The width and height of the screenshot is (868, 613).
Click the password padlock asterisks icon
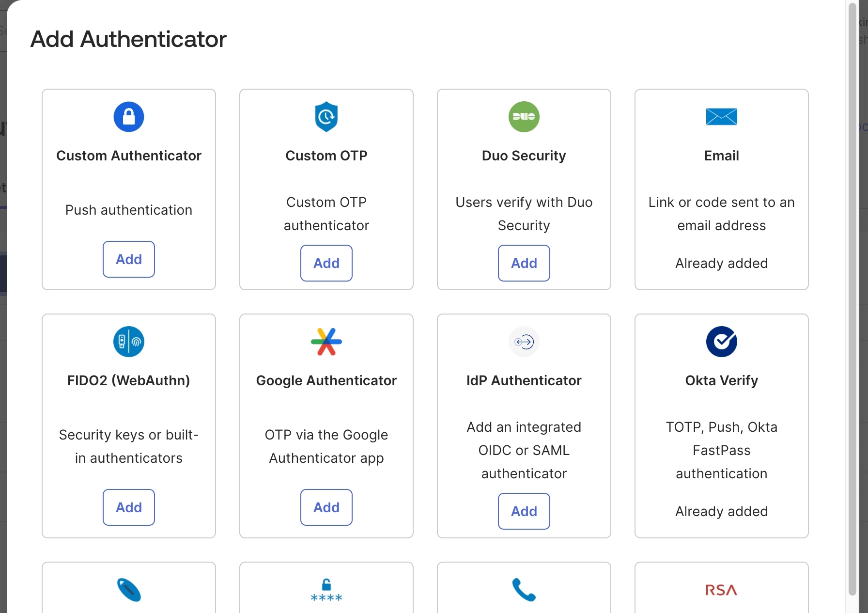pos(326,591)
